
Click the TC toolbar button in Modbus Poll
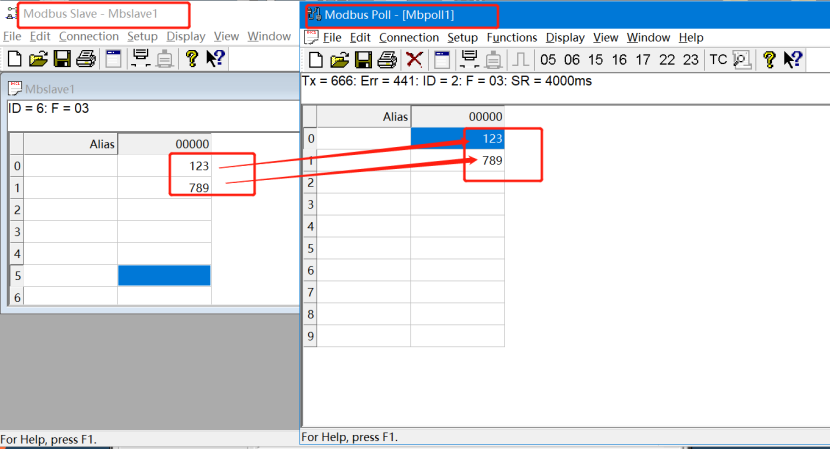coord(718,60)
